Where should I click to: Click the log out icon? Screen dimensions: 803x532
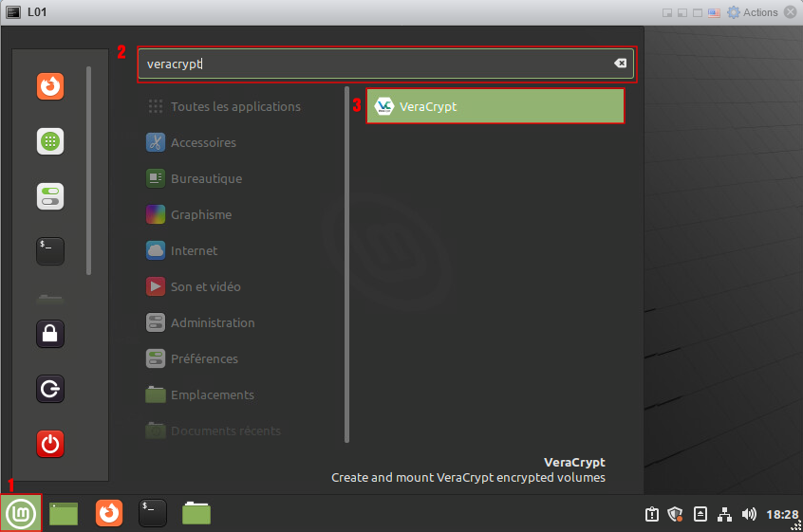(50, 389)
